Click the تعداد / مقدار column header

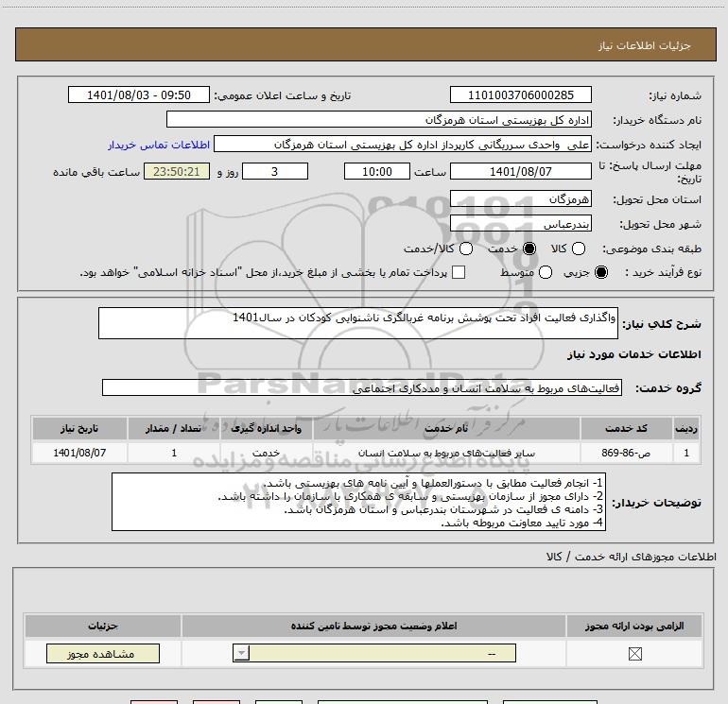(174, 428)
